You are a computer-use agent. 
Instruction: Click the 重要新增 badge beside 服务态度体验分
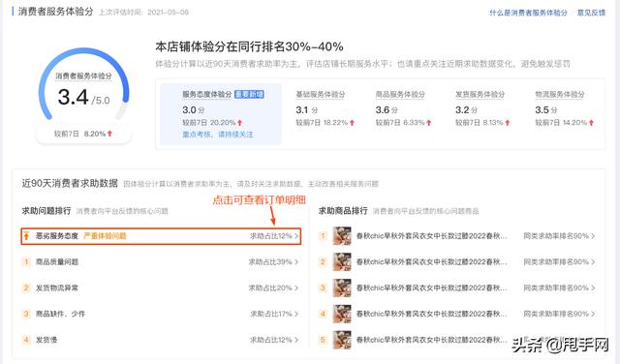pos(249,94)
